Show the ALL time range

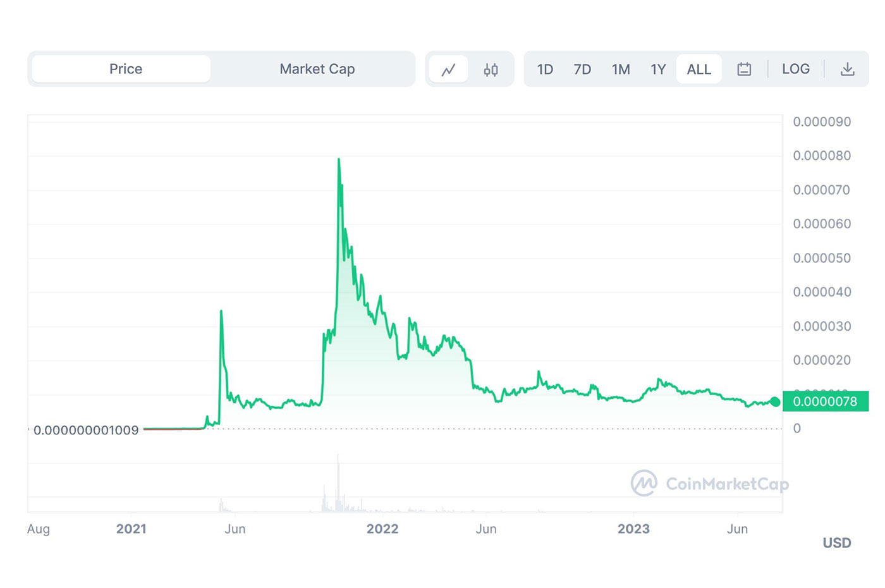pyautogui.click(x=699, y=70)
